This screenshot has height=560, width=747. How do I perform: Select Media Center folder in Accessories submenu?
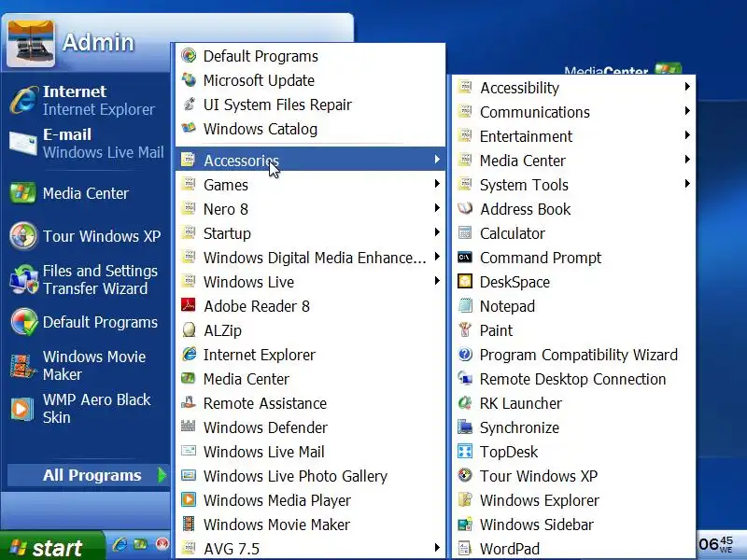[573, 161]
